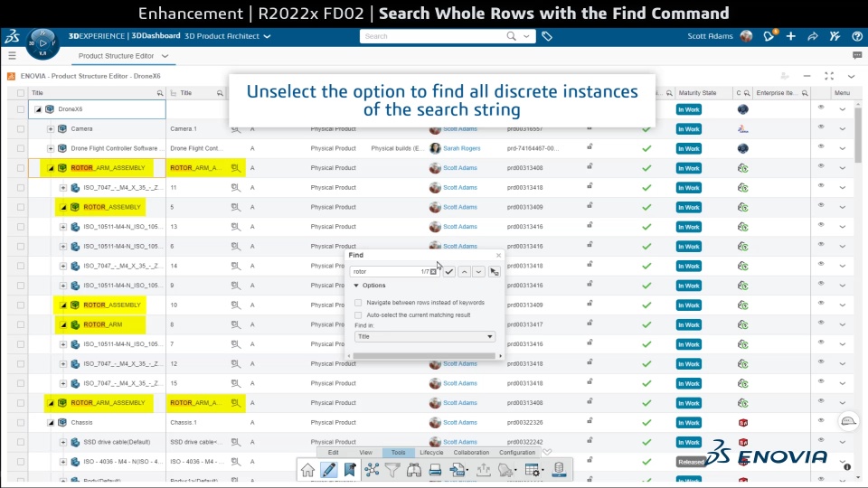Expand Drone Flight Controller Software node

51,148
